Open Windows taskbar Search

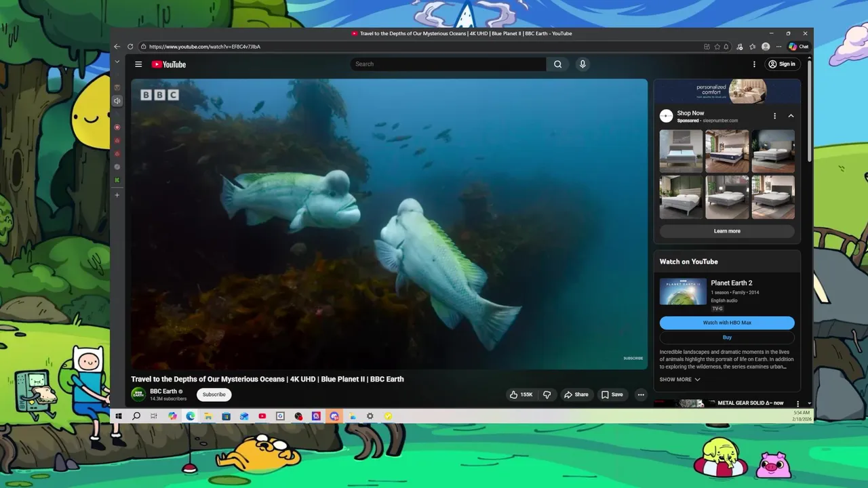(x=136, y=416)
